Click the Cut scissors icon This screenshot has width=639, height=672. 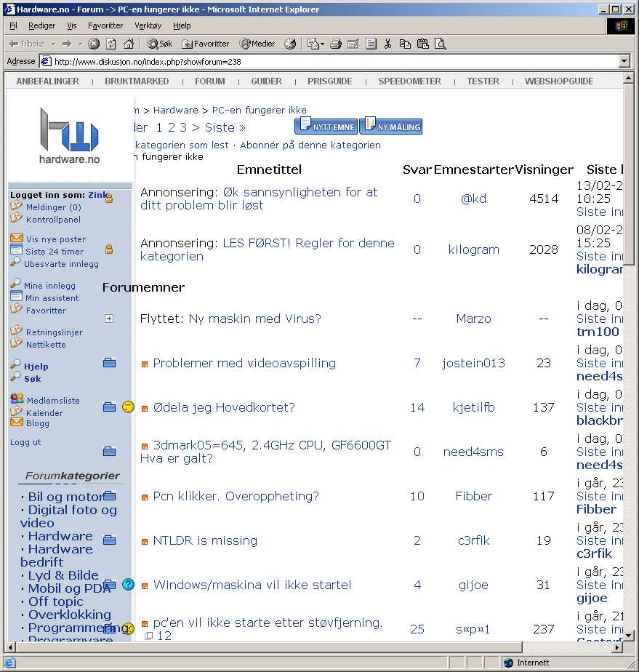pos(388,44)
